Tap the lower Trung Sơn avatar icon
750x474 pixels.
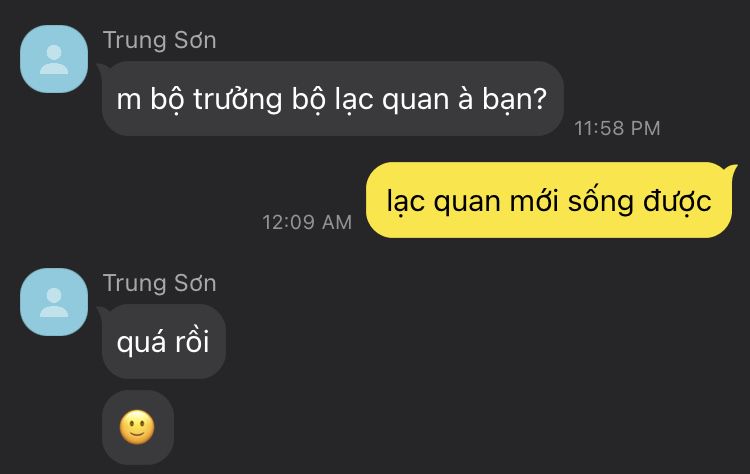click(54, 302)
